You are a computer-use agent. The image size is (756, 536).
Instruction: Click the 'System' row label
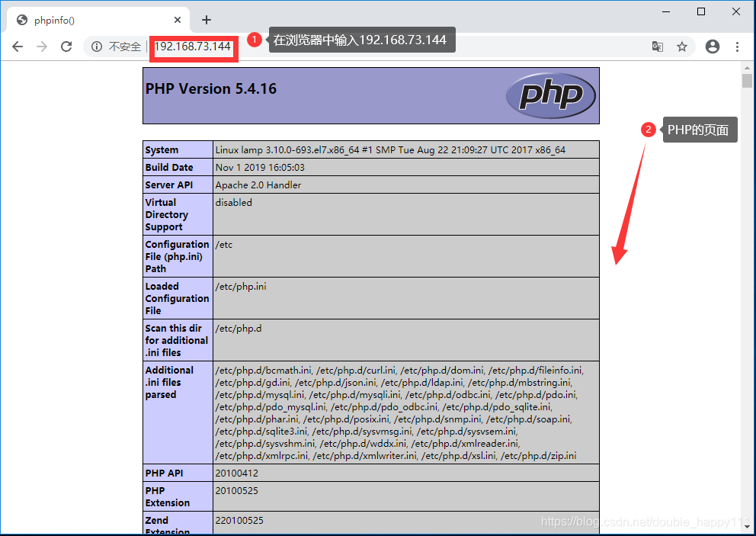pyautogui.click(x=162, y=150)
